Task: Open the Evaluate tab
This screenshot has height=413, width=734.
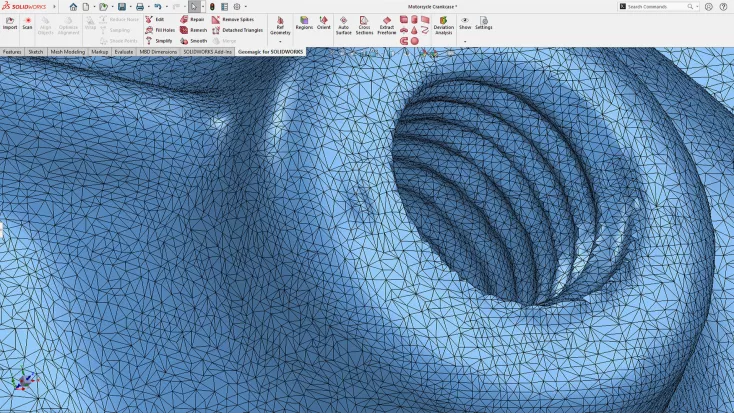Action: pyautogui.click(x=124, y=52)
